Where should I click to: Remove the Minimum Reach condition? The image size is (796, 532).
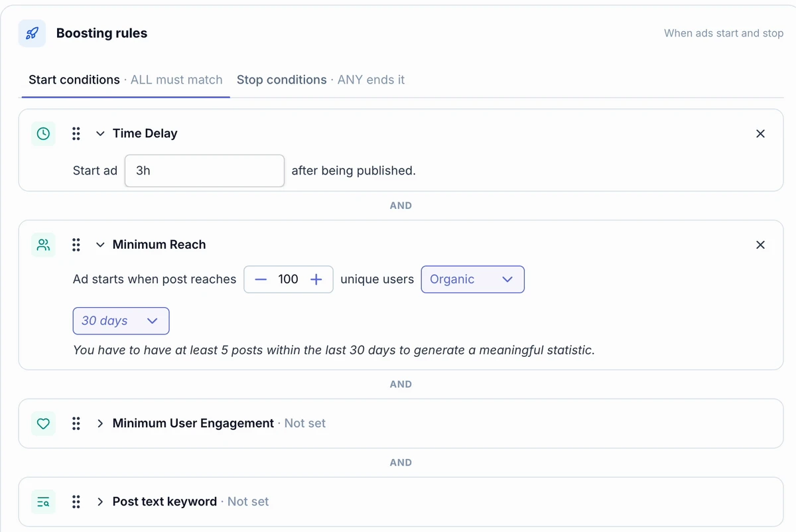(x=760, y=245)
